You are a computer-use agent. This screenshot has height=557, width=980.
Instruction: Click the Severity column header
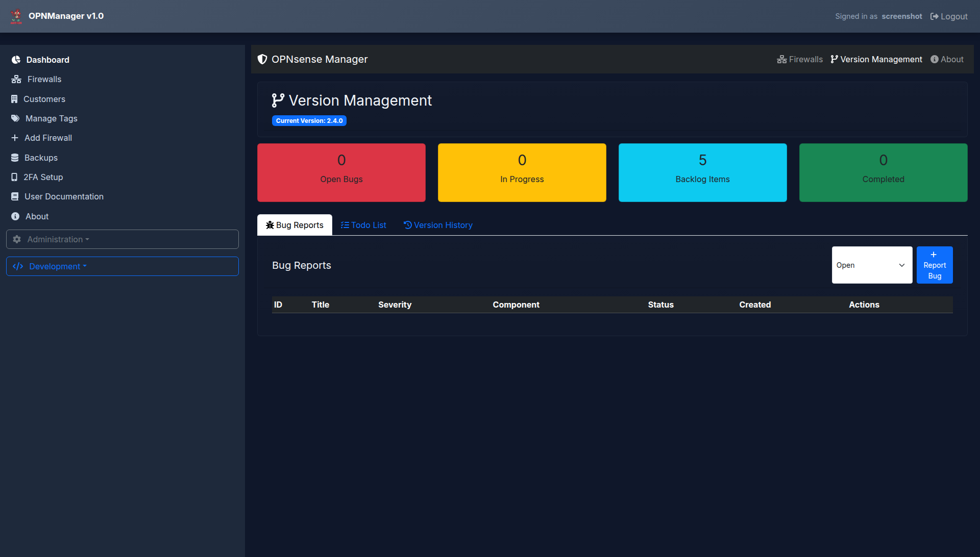click(x=395, y=305)
